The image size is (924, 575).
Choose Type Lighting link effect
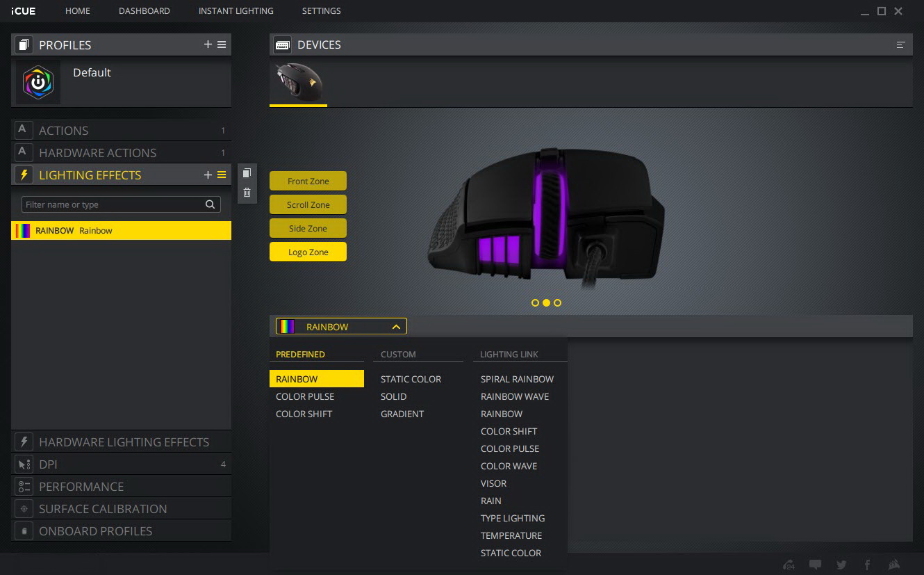tap(513, 518)
